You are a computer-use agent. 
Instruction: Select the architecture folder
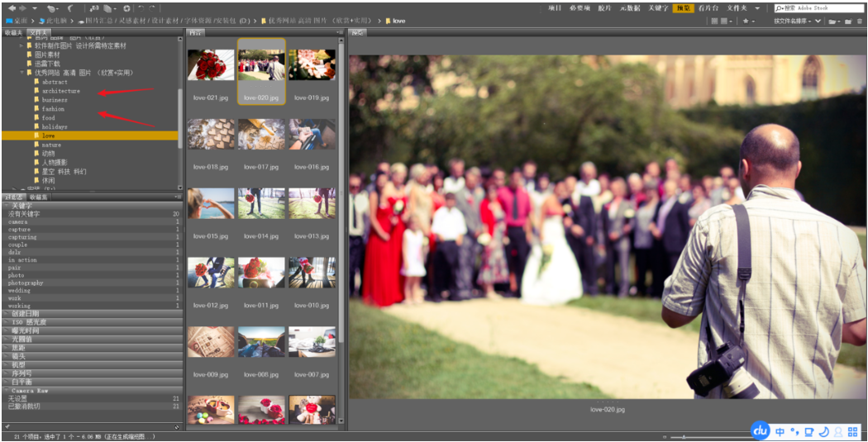pos(61,91)
